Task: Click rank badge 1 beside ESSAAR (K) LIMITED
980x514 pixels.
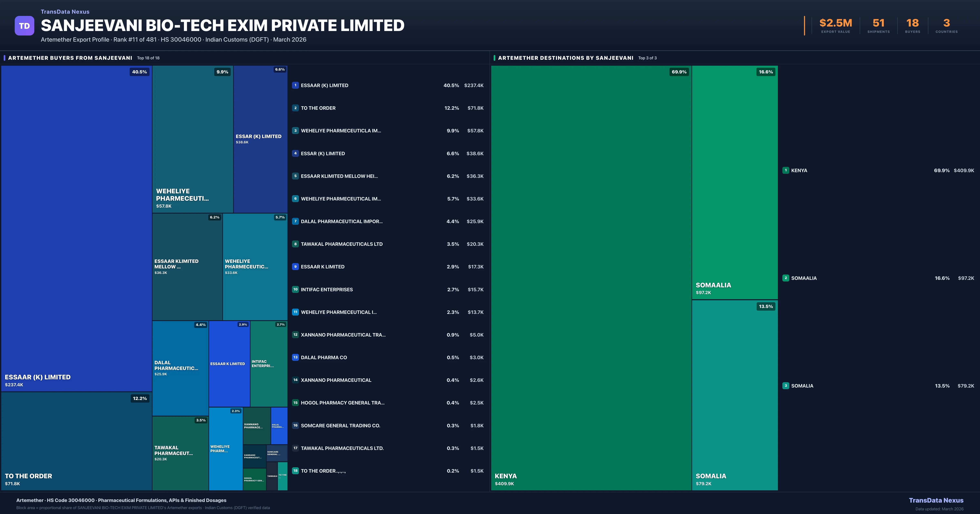Action: 295,85
